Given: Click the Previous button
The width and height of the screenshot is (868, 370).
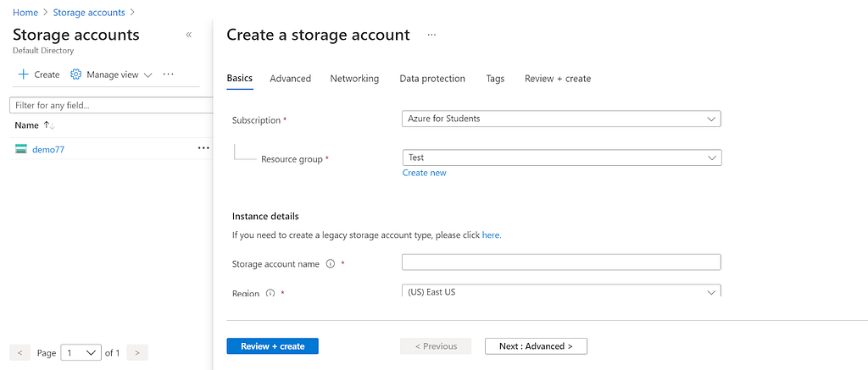Looking at the screenshot, I should (x=436, y=346).
